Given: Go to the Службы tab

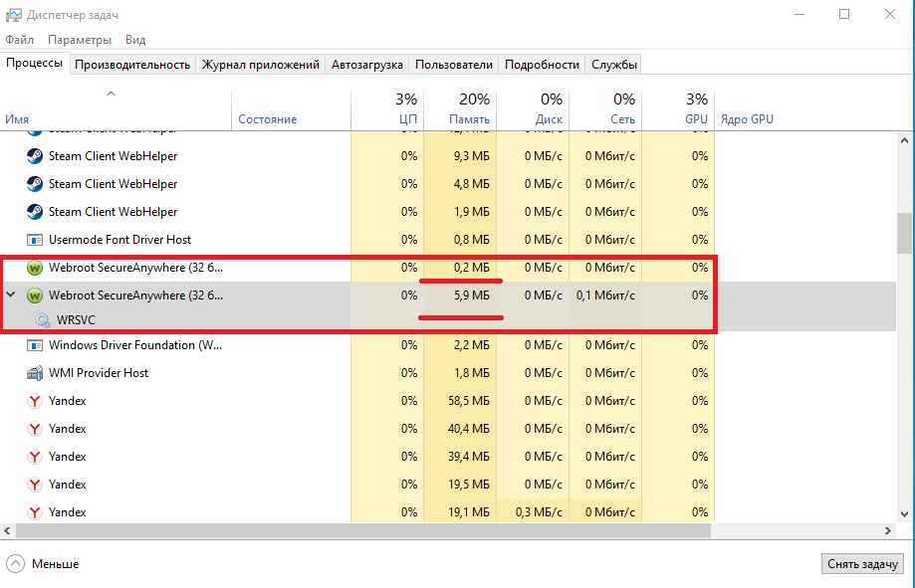Looking at the screenshot, I should [614, 65].
